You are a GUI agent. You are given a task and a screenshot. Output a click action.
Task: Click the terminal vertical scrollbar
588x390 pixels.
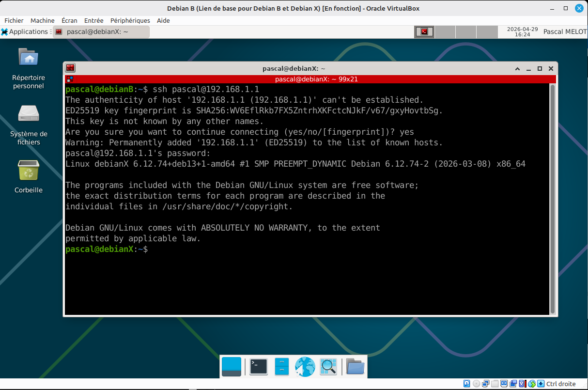click(553, 199)
